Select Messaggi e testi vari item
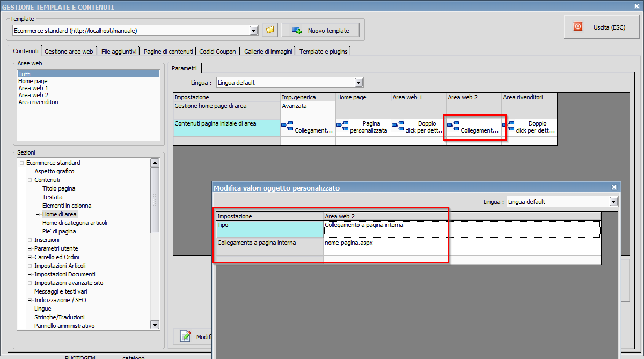This screenshot has width=644, height=359. pyautogui.click(x=61, y=291)
